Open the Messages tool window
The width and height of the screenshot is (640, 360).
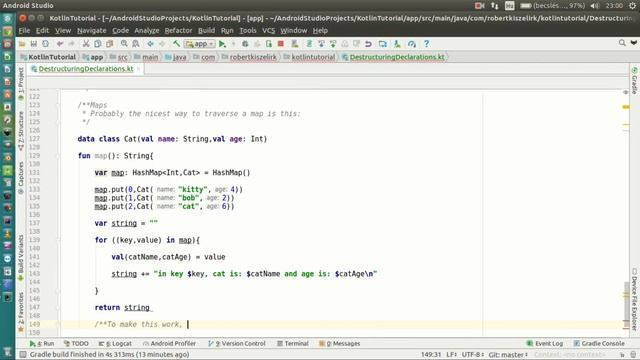click(340, 344)
